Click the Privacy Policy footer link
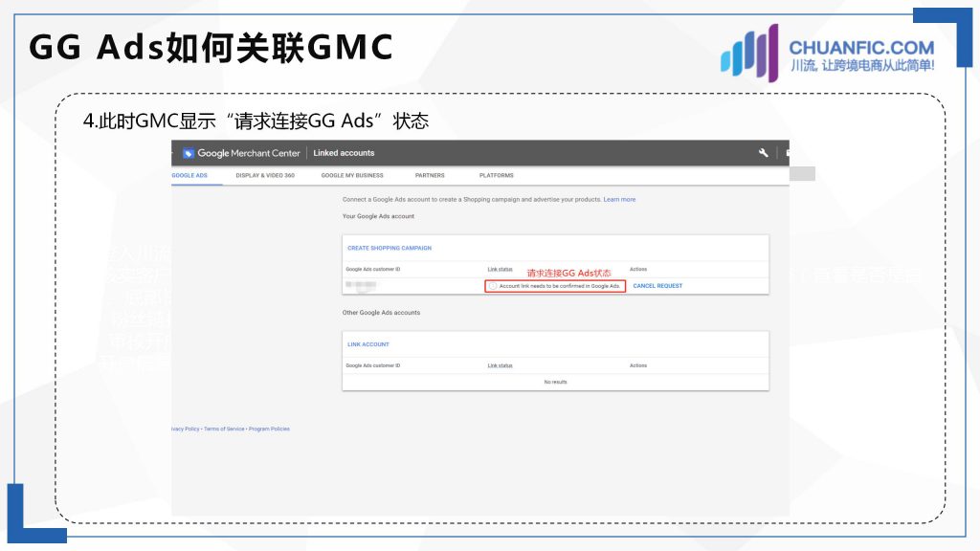 185,429
